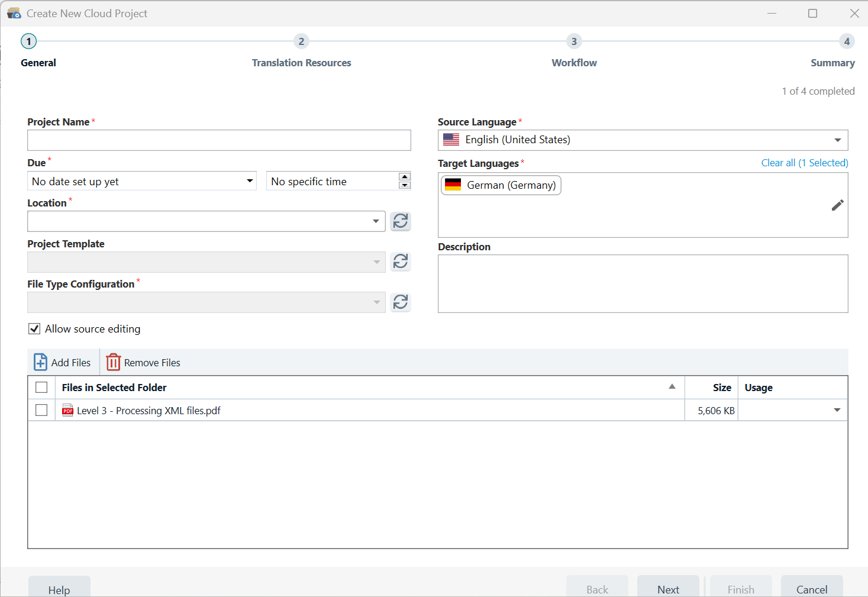Go to the Translation Resources step
Screen dimensions: 868x597
(301, 41)
